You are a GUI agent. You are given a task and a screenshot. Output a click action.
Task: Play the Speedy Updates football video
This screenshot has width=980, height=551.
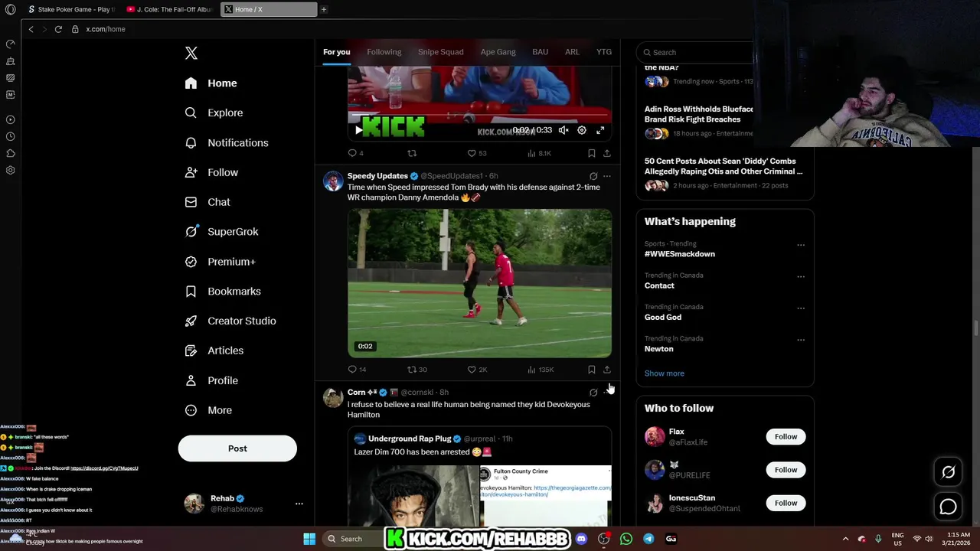pos(479,283)
